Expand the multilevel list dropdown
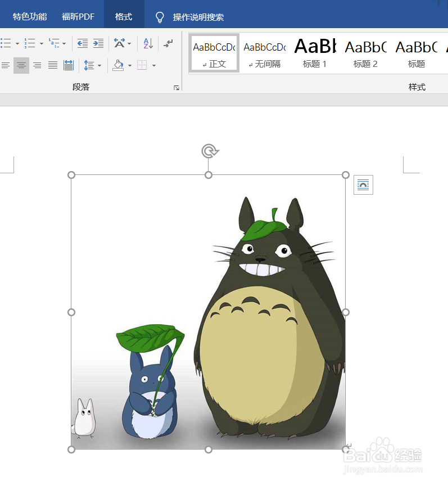Viewport: 448px width, 485px height. point(64,44)
